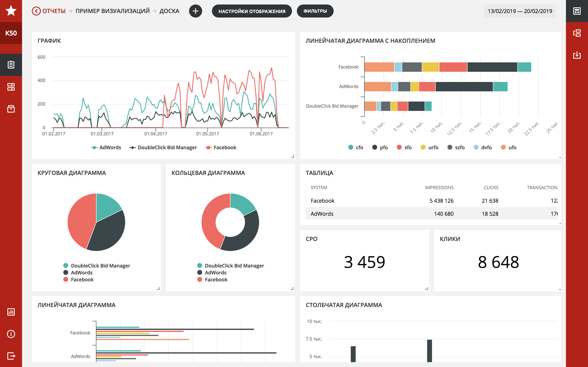Open the date range 13/02/2019 — 20/02/2019 picker

[520, 11]
